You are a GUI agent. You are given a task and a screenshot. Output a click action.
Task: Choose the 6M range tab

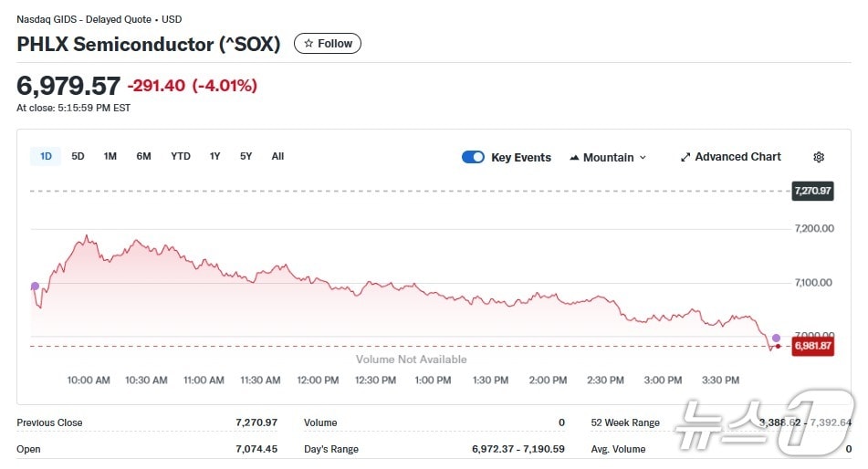coord(143,156)
